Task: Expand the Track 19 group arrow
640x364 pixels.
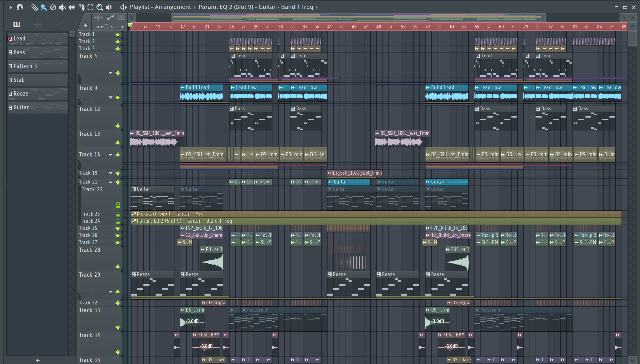Action: (x=110, y=173)
